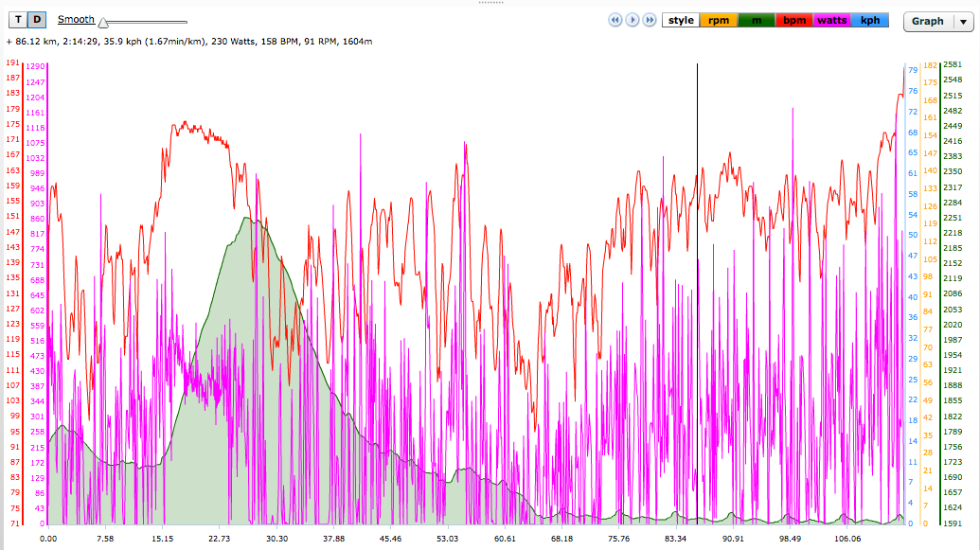980x550 pixels.
Task: Toggle the bpm heart-rate channel
Action: (793, 20)
